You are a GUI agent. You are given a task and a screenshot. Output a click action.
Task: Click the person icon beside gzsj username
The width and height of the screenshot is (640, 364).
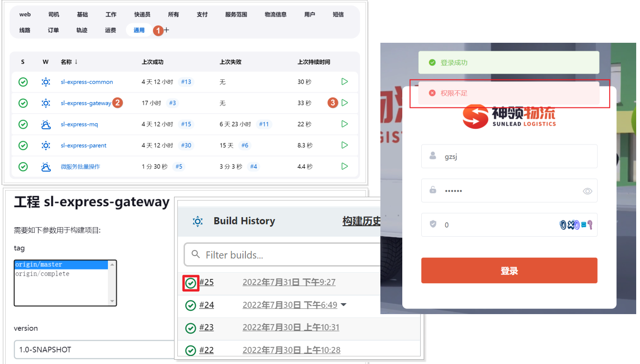(x=433, y=156)
